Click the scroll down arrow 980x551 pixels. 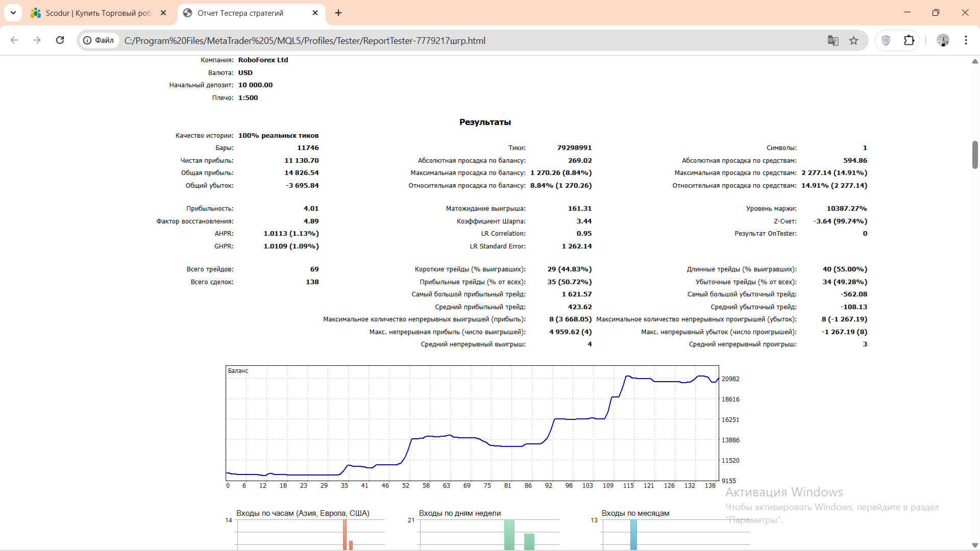(x=975, y=545)
